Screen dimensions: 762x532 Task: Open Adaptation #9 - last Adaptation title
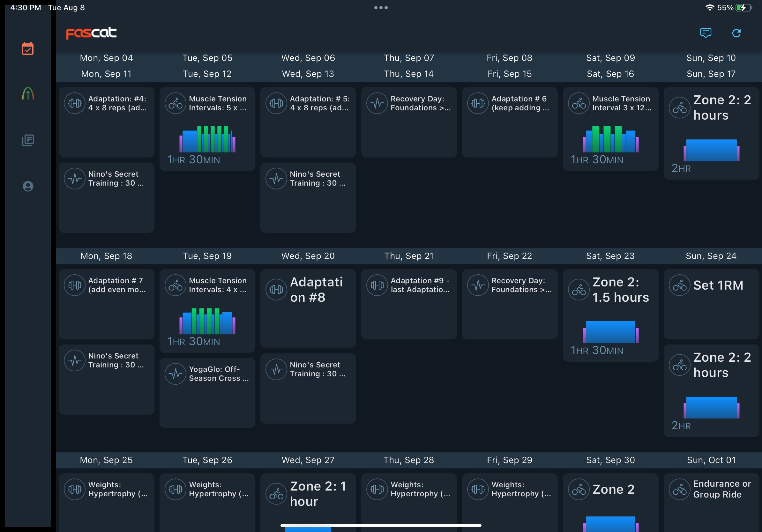(420, 285)
